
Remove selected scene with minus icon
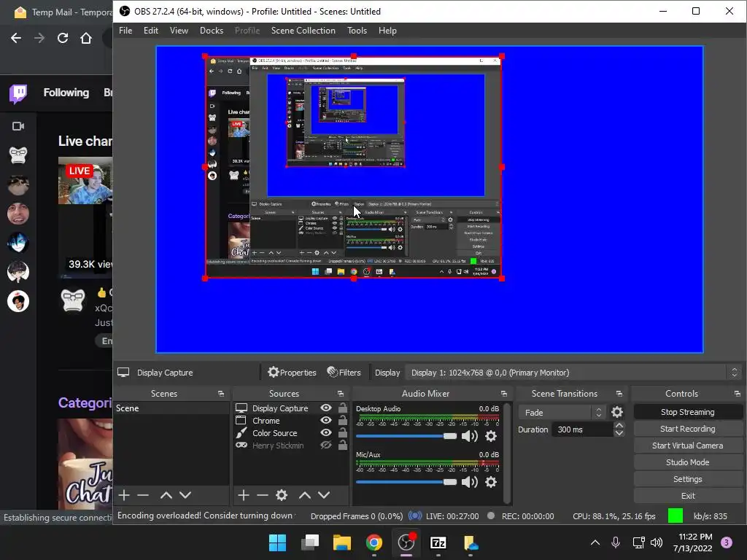pos(143,495)
